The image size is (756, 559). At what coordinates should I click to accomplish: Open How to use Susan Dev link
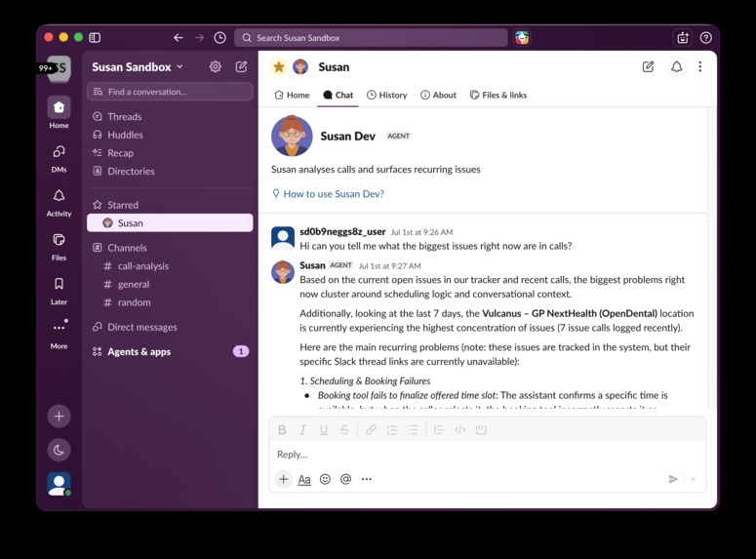pos(334,194)
